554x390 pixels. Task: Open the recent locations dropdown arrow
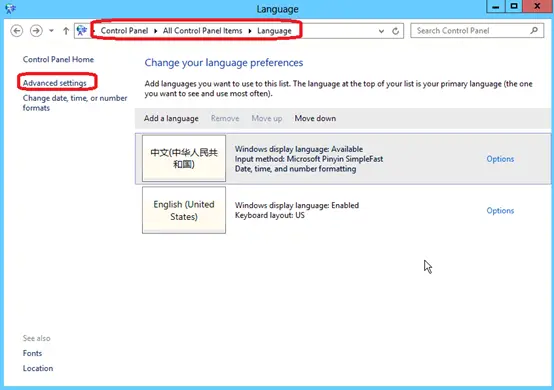click(x=52, y=31)
